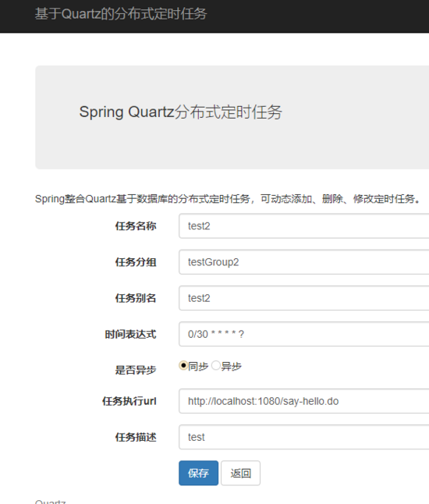
Task: Save the task with 保存 button
Action: pos(198,473)
